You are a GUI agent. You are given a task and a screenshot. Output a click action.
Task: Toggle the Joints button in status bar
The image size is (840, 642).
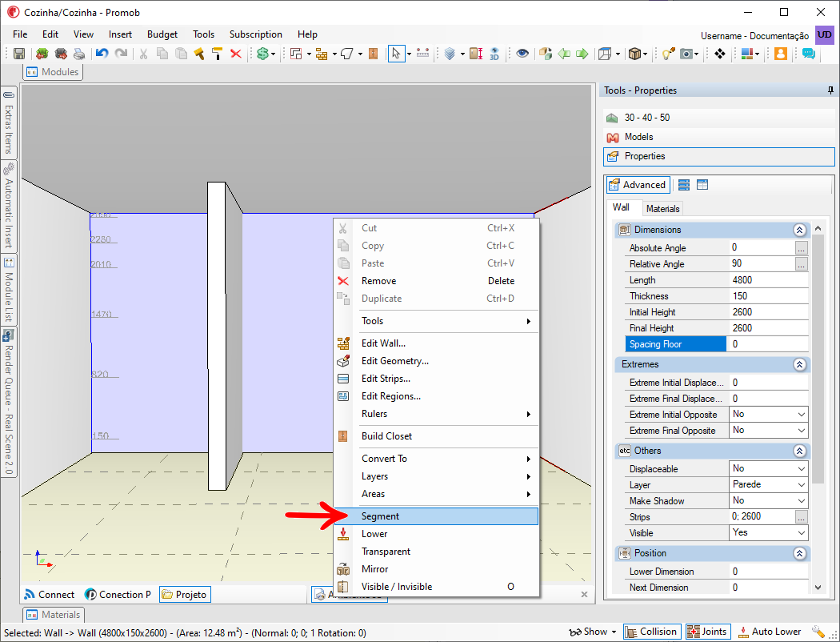(707, 632)
